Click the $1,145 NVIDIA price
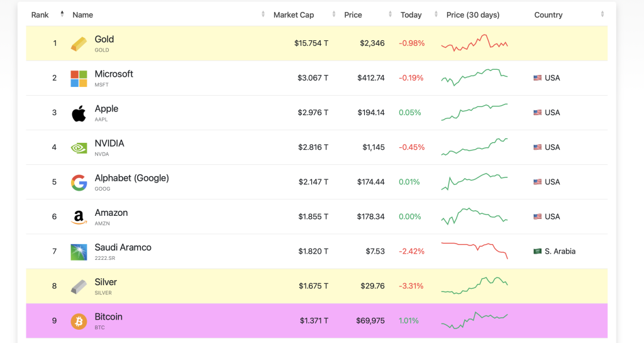644x343 pixels. 374,147
